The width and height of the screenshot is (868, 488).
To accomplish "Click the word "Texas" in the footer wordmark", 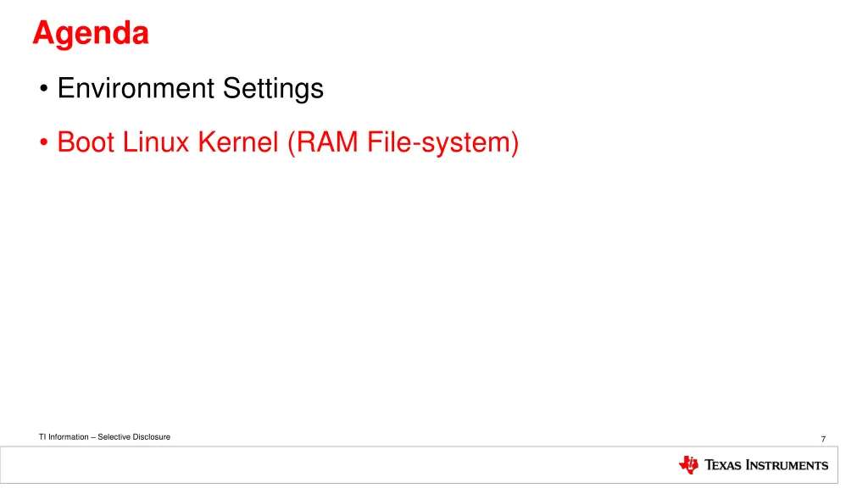I will [x=722, y=465].
